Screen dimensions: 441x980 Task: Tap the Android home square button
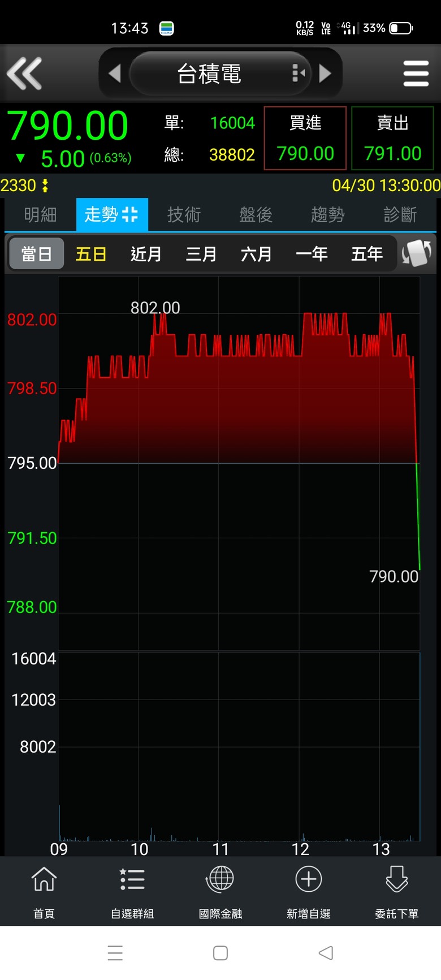click(220, 953)
